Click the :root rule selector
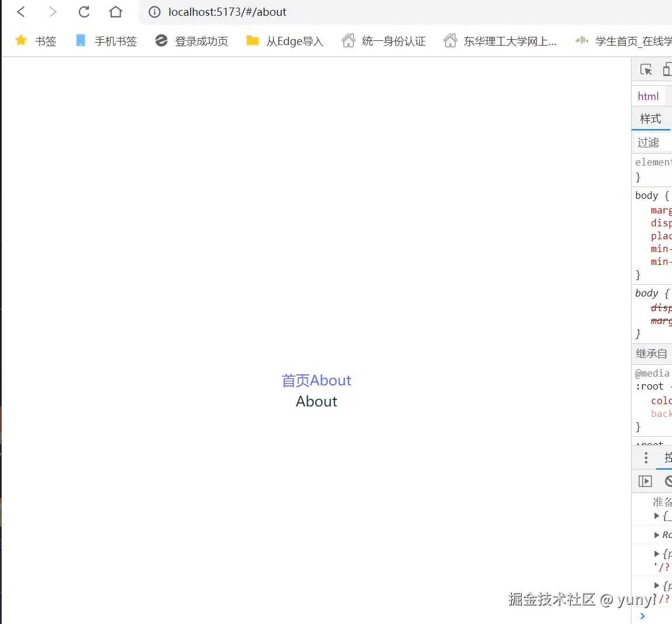672x624 pixels. click(x=649, y=386)
